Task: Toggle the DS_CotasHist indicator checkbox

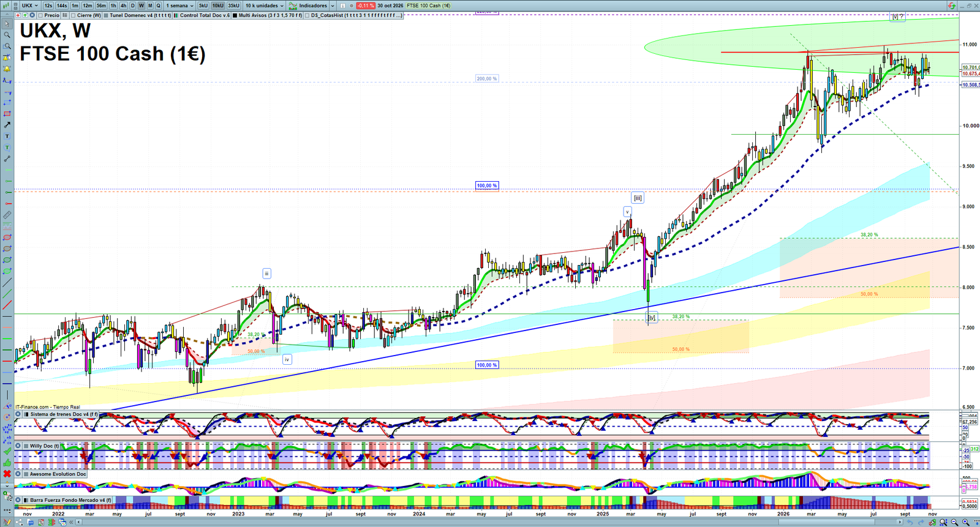Action: pyautogui.click(x=307, y=15)
